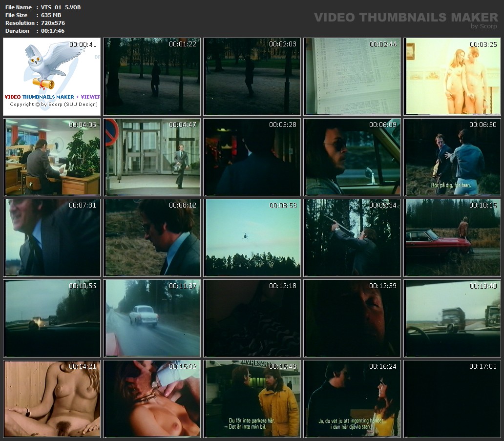504x441 pixels.
Task: Open the trucks through windshield thumbnail 00:13:40
Action: point(452,318)
